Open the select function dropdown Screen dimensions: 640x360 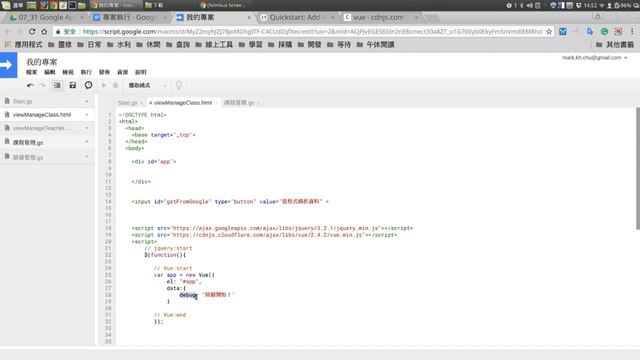(x=147, y=85)
